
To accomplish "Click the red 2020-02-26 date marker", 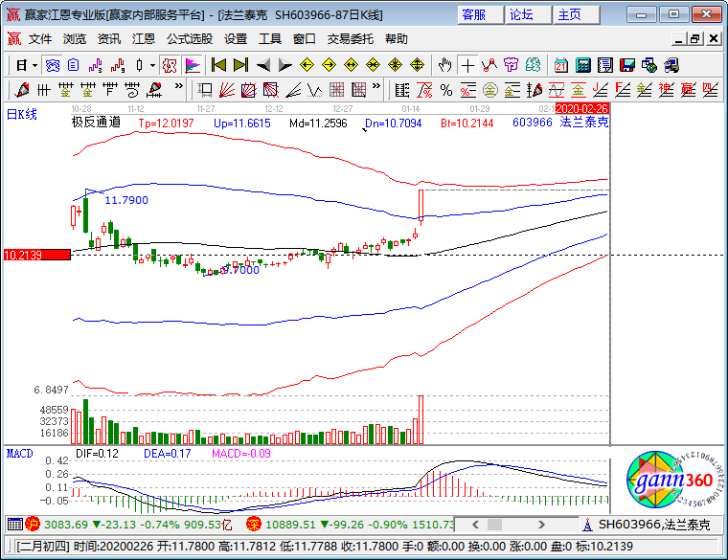I will pyautogui.click(x=581, y=108).
